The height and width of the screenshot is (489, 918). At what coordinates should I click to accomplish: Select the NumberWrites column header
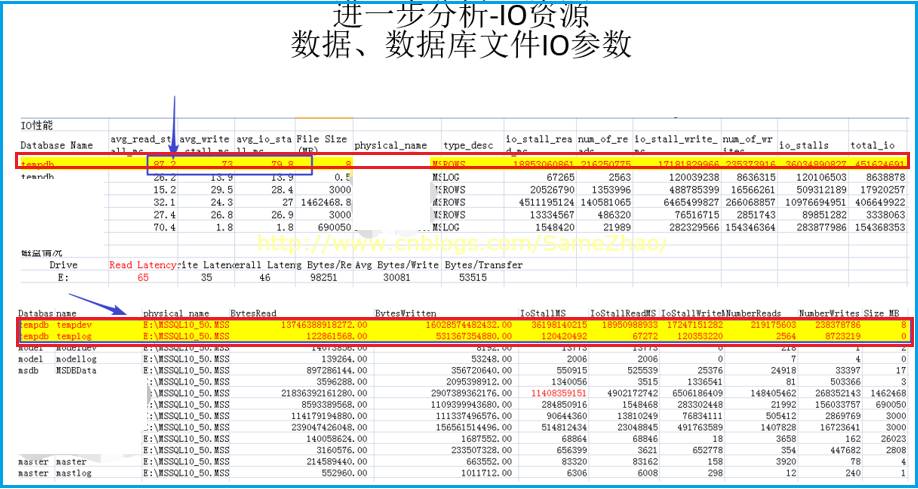pos(829,314)
